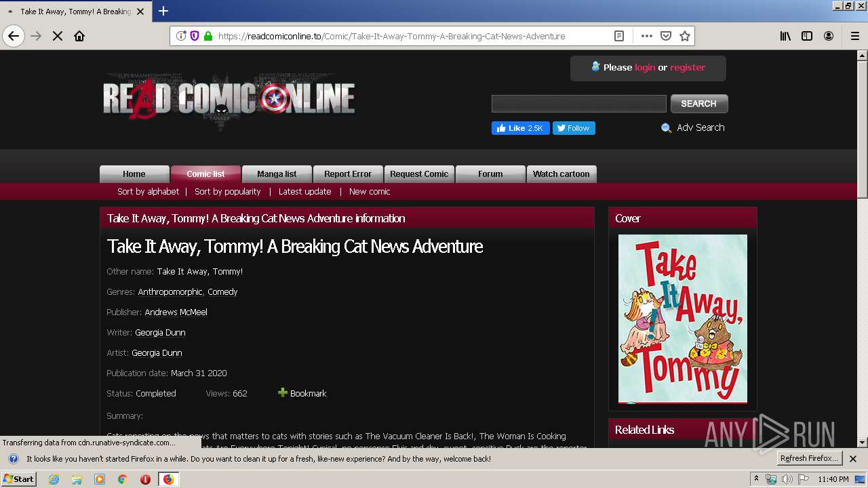Click the Facebook Like button
Image resolution: width=868 pixels, height=488 pixels.
click(x=520, y=128)
